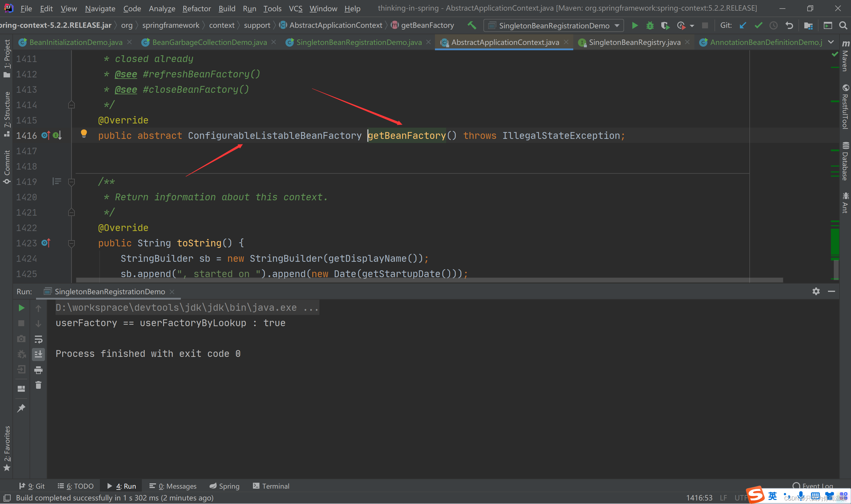Update project from Git blue arrow

743,25
